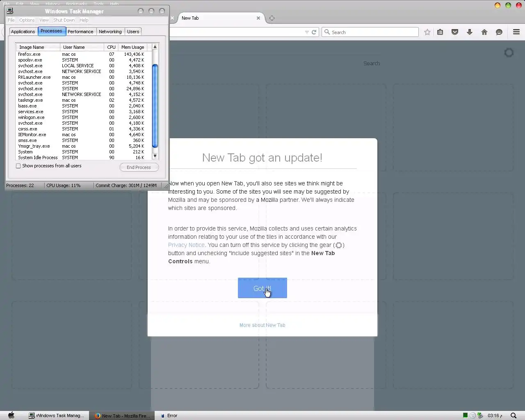
Task: Enable Show processes from all users
Action: point(18,166)
